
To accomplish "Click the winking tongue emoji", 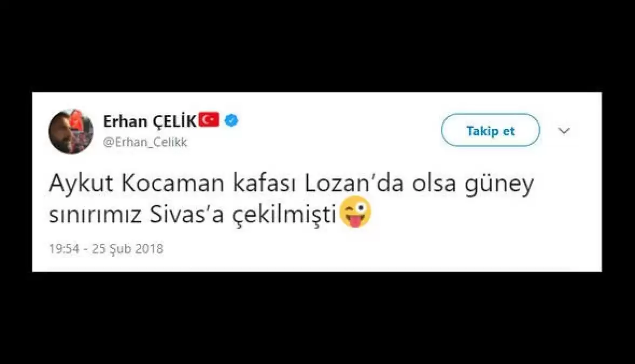I will 355,212.
